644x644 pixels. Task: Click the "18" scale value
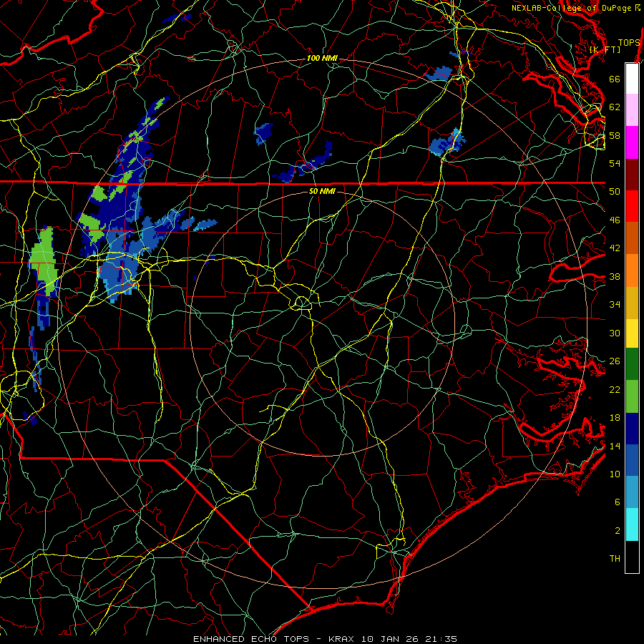pyautogui.click(x=615, y=418)
